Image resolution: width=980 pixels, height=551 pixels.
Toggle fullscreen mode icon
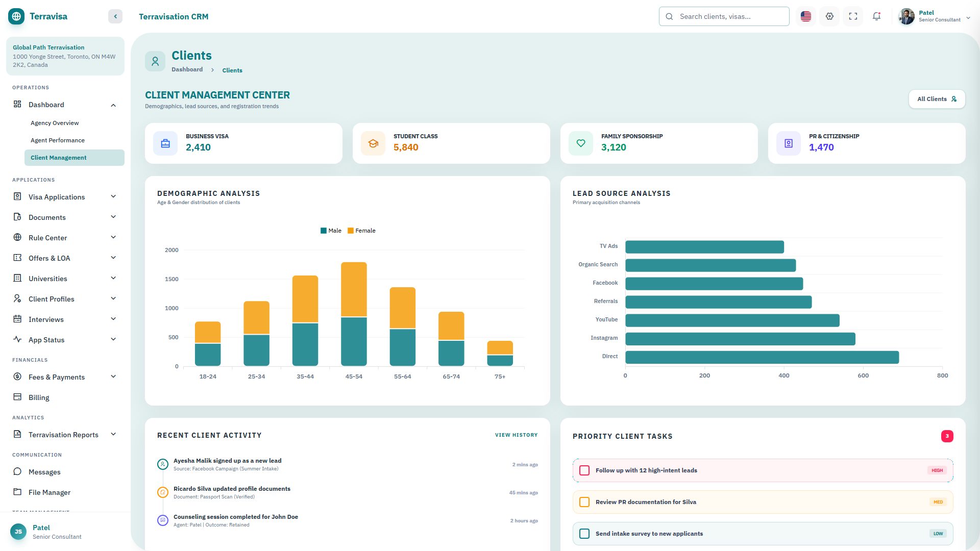[853, 16]
